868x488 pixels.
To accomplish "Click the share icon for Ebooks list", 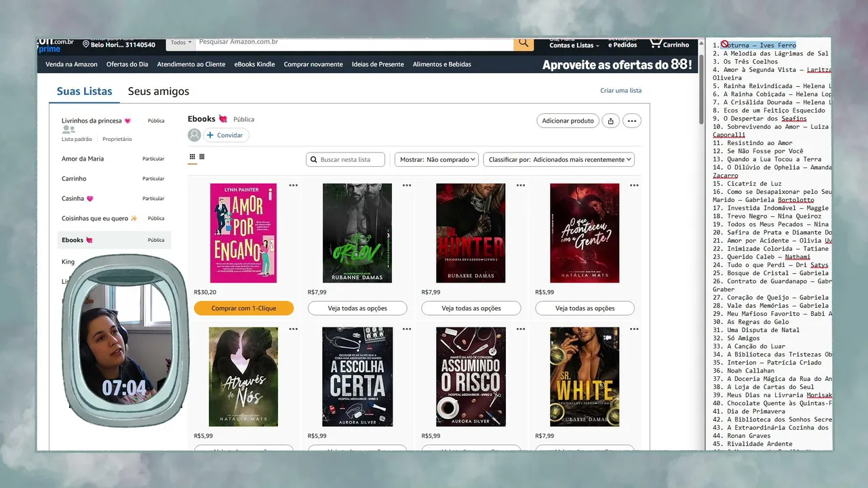I will pyautogui.click(x=611, y=121).
